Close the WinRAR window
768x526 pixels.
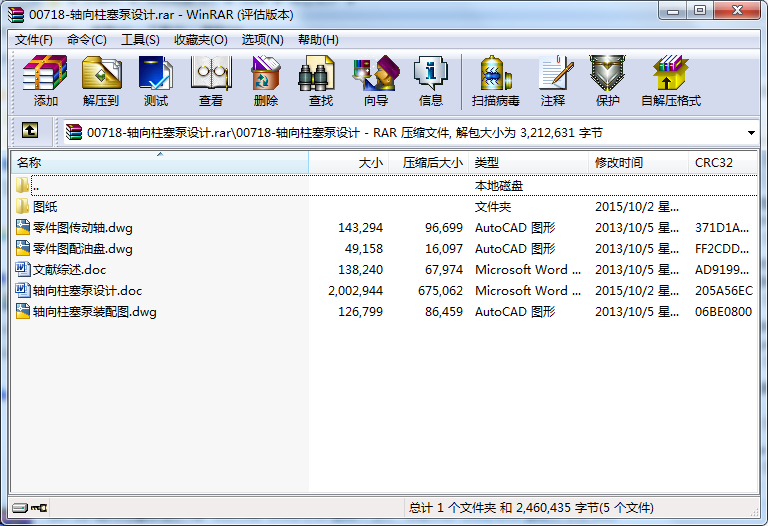(737, 11)
